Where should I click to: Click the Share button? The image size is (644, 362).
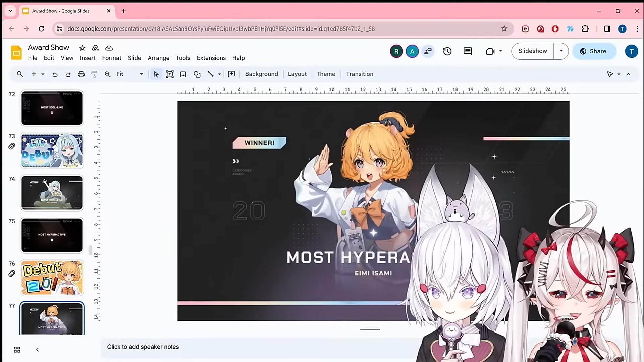(594, 51)
